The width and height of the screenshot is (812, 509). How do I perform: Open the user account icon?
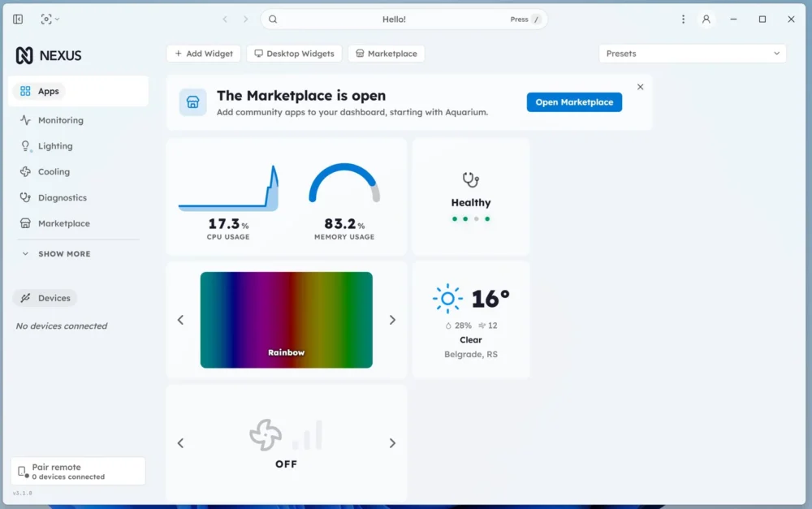[706, 19]
